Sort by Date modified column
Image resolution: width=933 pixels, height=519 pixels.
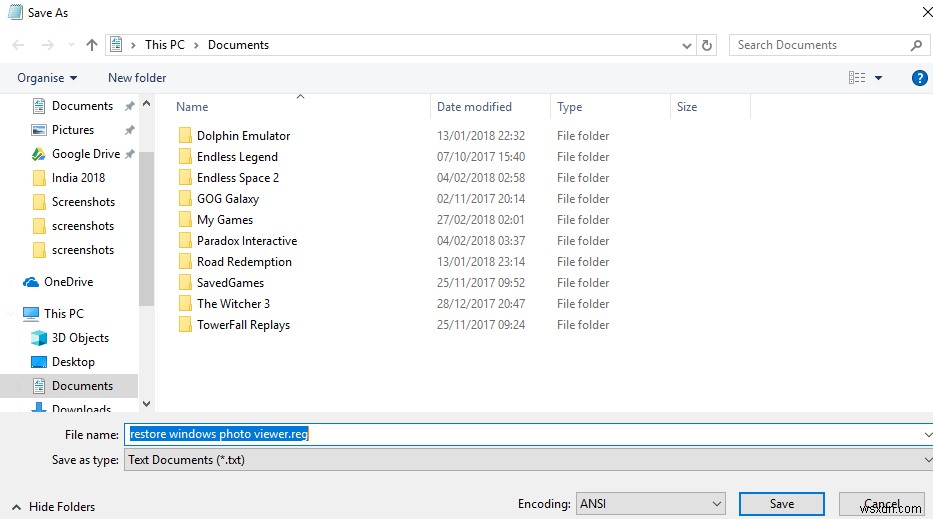point(474,107)
